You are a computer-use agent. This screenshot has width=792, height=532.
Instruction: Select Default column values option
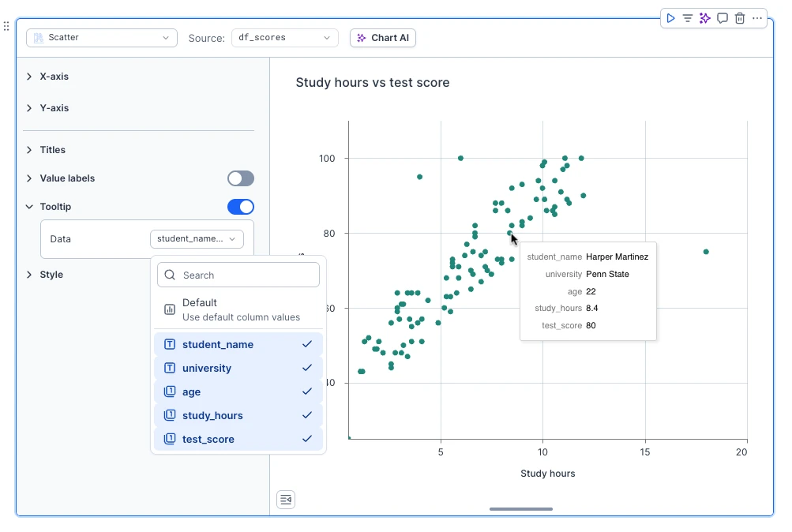[x=238, y=309]
